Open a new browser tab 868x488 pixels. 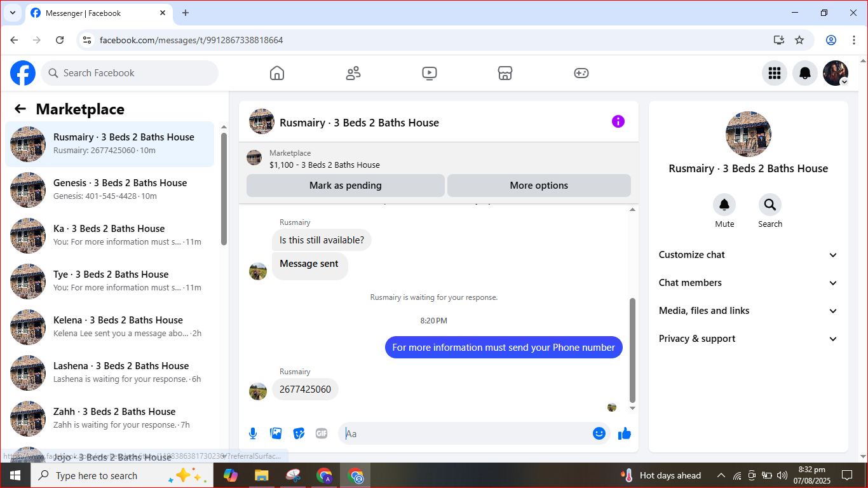186,13
